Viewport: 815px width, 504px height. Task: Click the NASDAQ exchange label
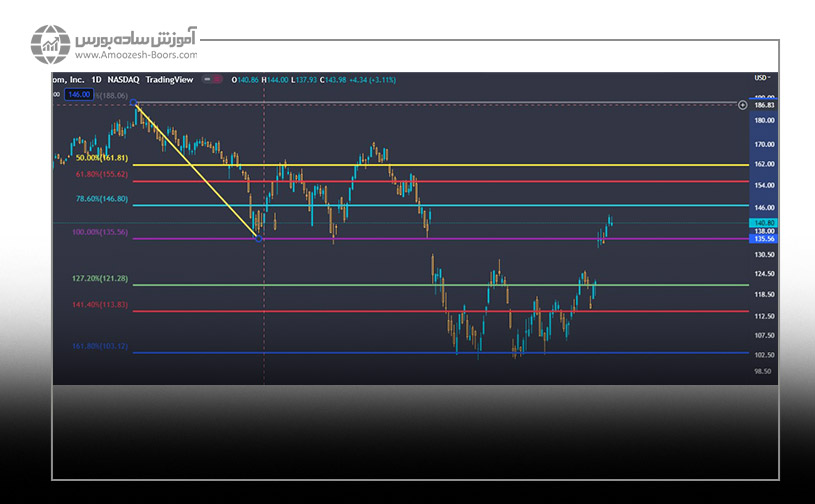pos(126,79)
